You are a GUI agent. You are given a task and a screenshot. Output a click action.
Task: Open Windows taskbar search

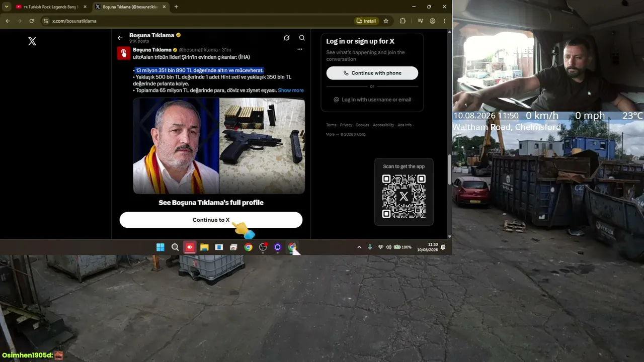175,247
